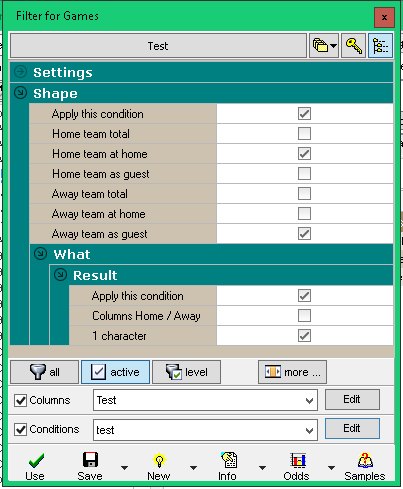Screen dimensions: 403x489
Task: Collapse the Result section
Action: click(x=60, y=275)
